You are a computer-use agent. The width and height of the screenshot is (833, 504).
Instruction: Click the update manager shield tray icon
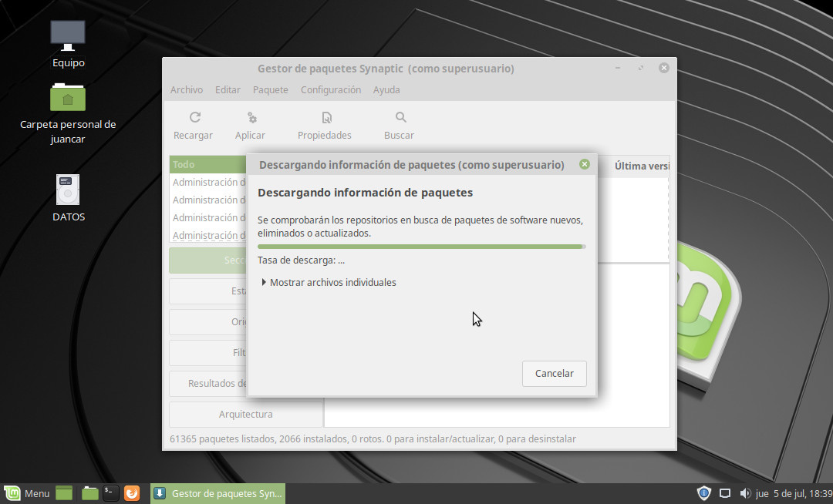coord(703,493)
